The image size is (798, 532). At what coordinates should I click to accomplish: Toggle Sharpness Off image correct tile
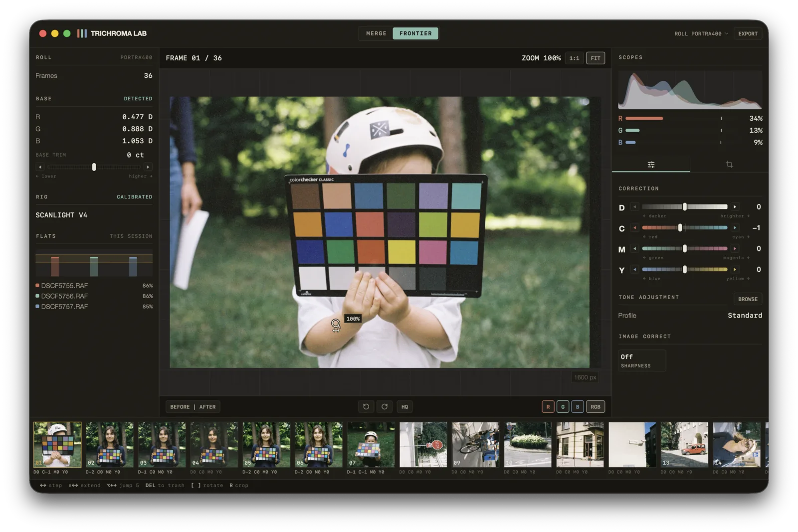coord(642,360)
